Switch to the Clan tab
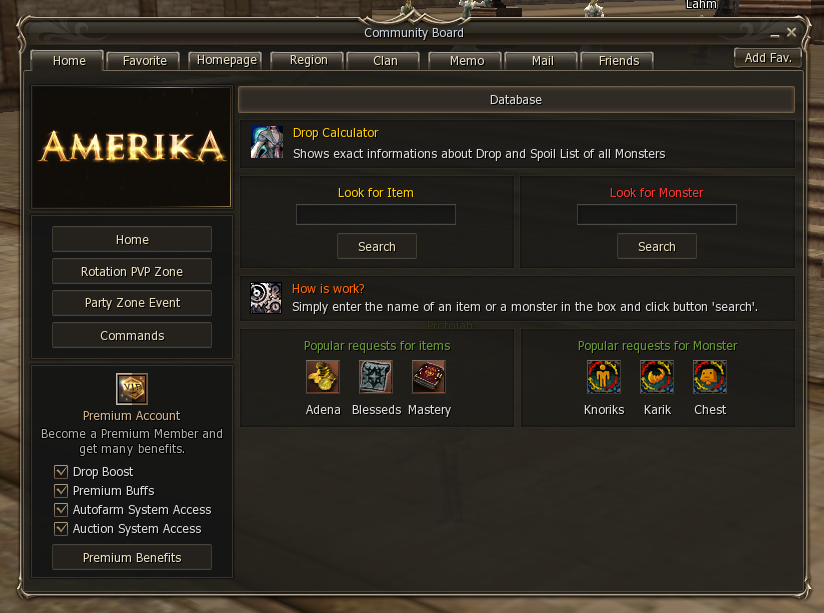The width and height of the screenshot is (824, 613). (385, 60)
